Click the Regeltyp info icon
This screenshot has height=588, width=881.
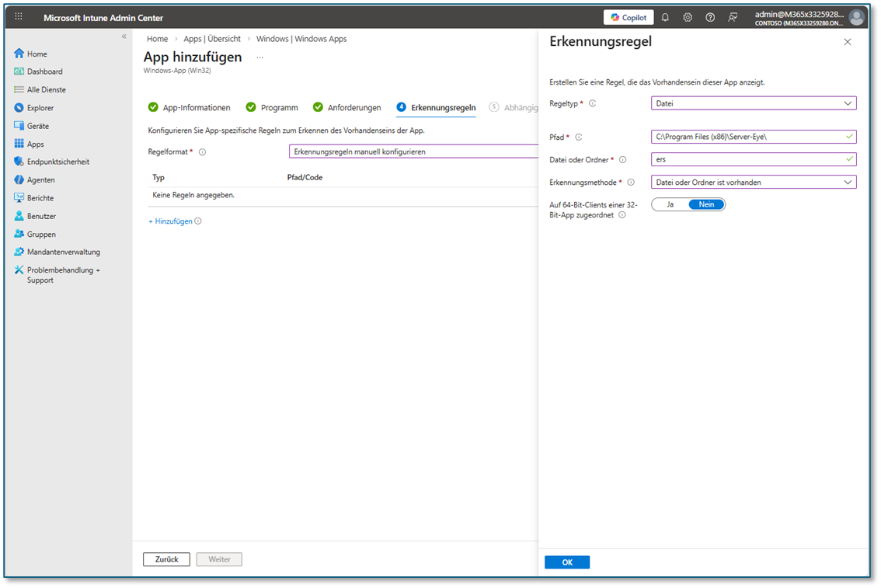coord(592,103)
